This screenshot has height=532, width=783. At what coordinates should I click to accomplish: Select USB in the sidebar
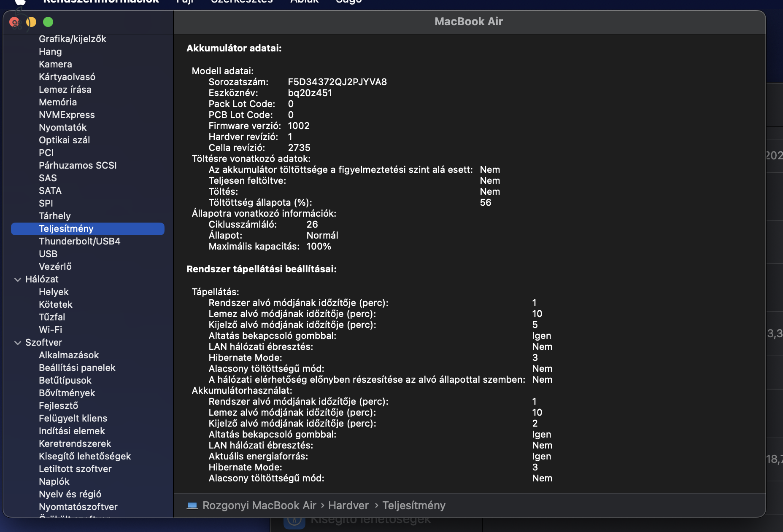pyautogui.click(x=48, y=254)
